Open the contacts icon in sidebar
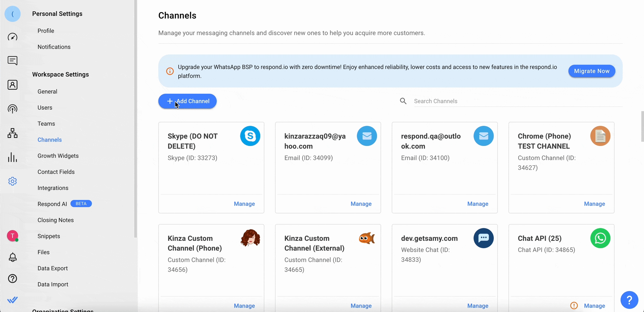 click(12, 85)
